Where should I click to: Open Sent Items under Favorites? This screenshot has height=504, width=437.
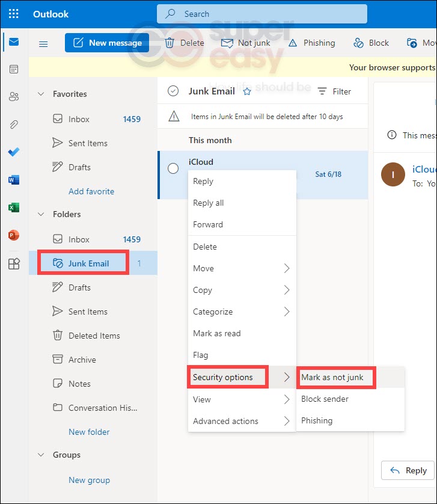pyautogui.click(x=93, y=143)
